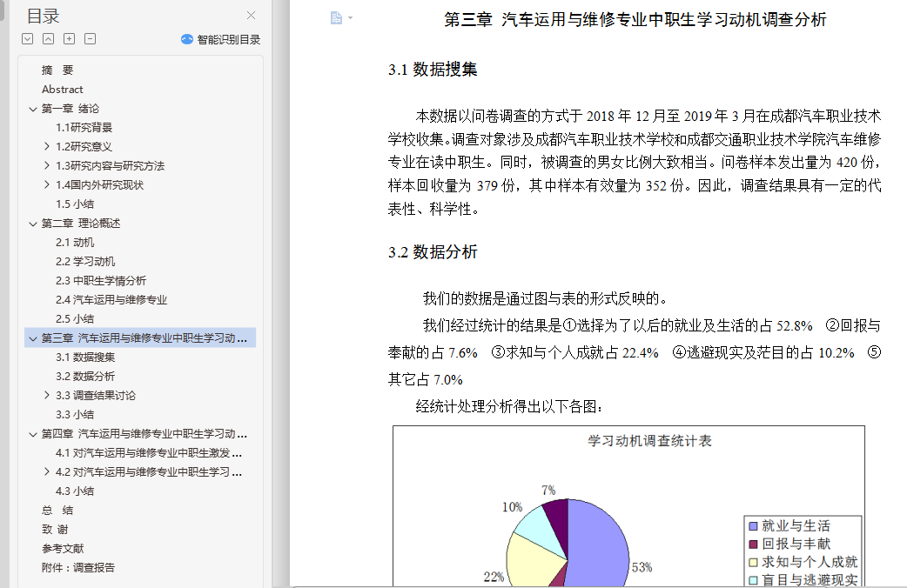Click the collapse-all upward arrow icon under 目录
907x588 pixels.
(x=49, y=39)
